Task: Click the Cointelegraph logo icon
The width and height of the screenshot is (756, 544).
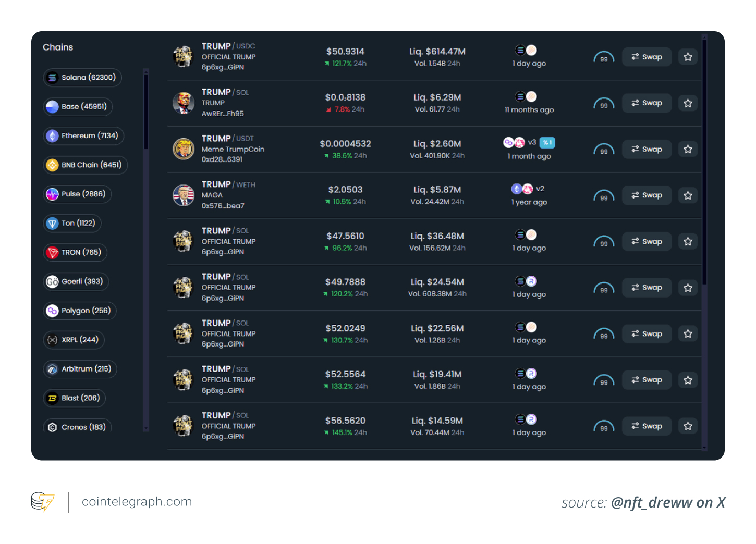Action: [42, 502]
